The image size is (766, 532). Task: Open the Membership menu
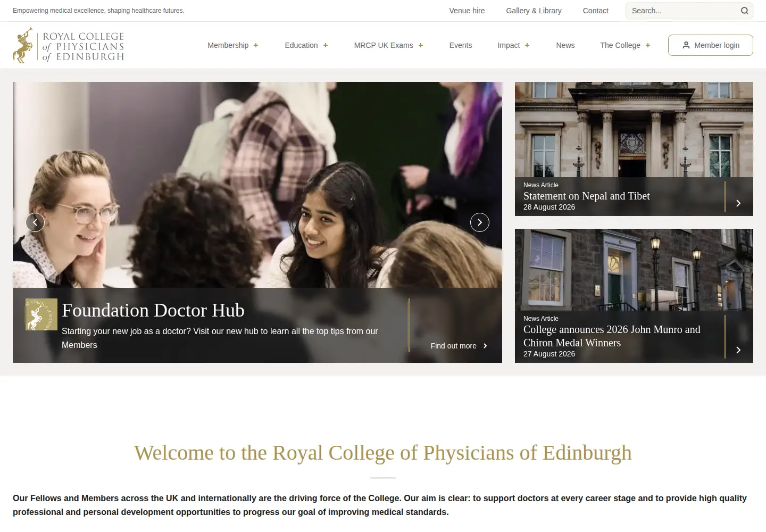pyautogui.click(x=228, y=45)
